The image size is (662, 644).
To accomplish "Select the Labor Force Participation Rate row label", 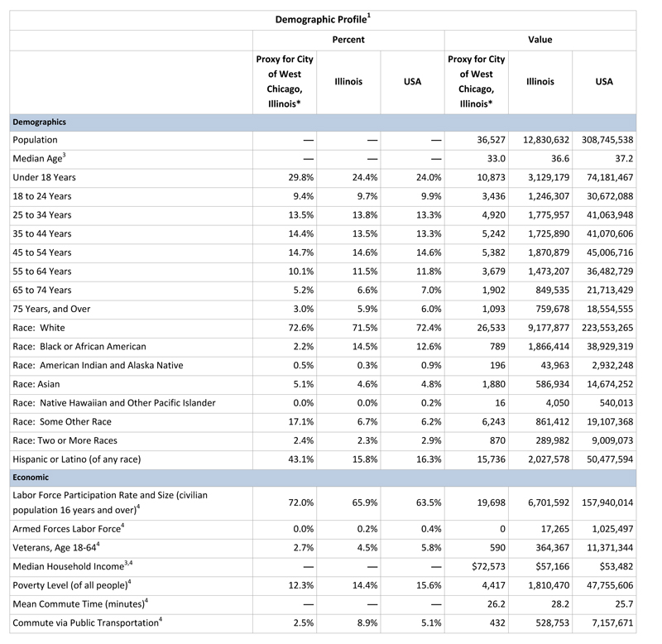I will point(110,502).
